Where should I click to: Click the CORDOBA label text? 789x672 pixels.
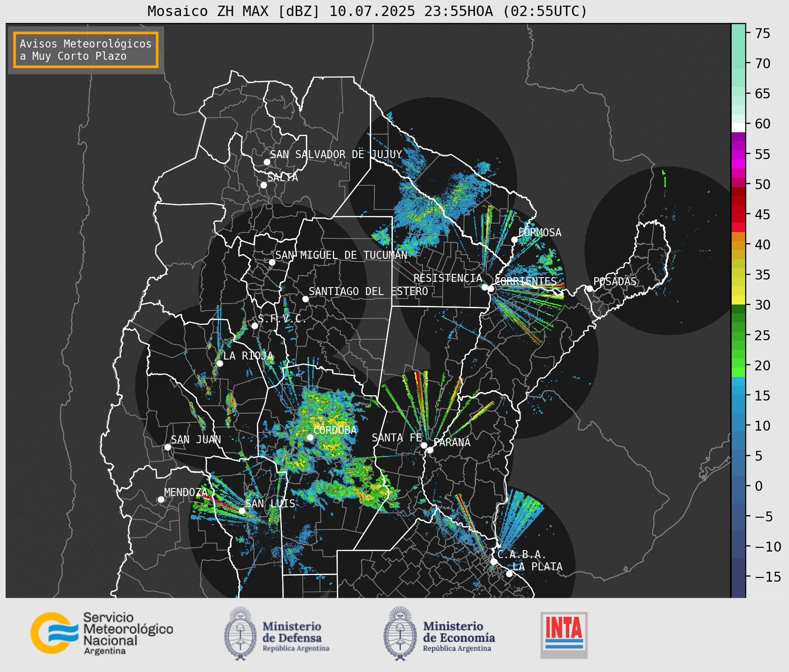tap(335, 430)
